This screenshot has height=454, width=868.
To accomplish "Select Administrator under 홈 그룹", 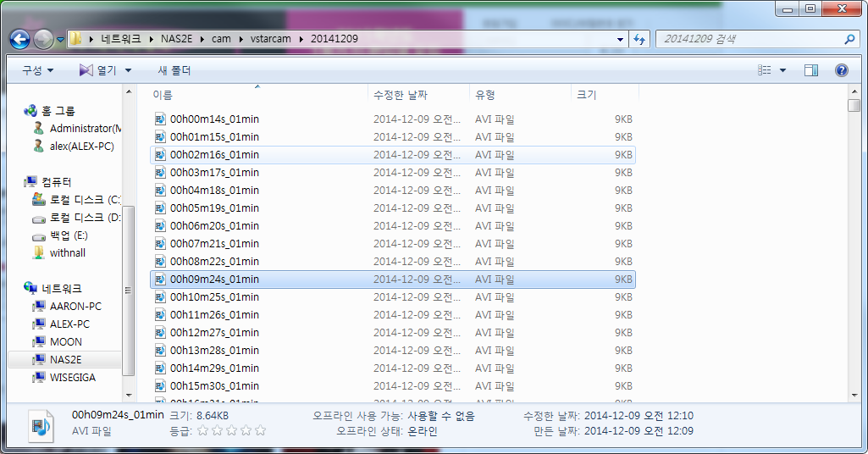I will point(86,129).
